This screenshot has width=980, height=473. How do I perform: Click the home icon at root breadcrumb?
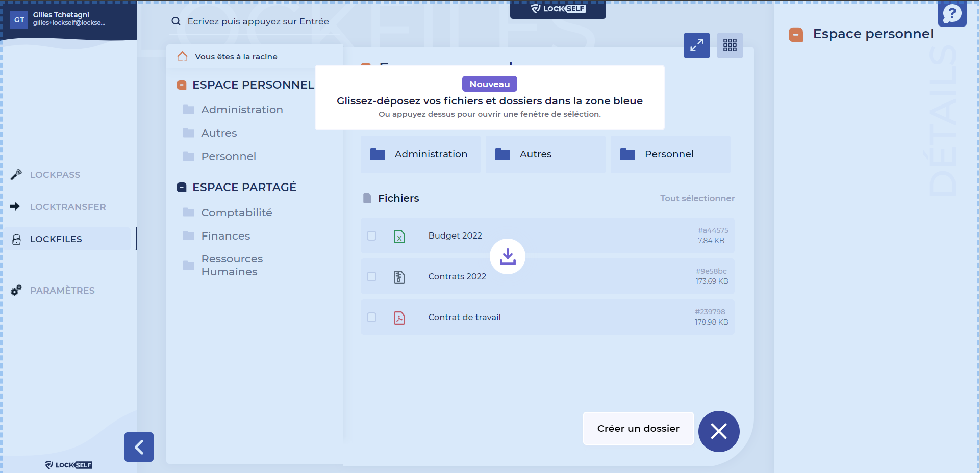point(182,57)
